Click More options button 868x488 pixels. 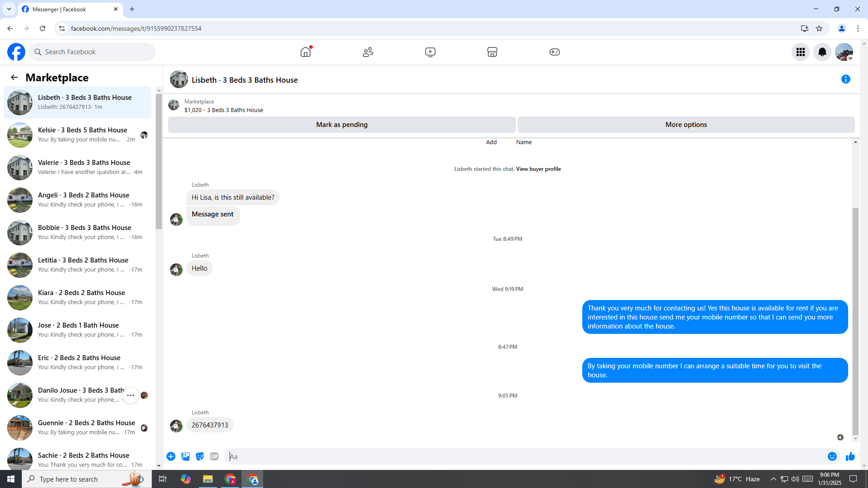pyautogui.click(x=686, y=125)
